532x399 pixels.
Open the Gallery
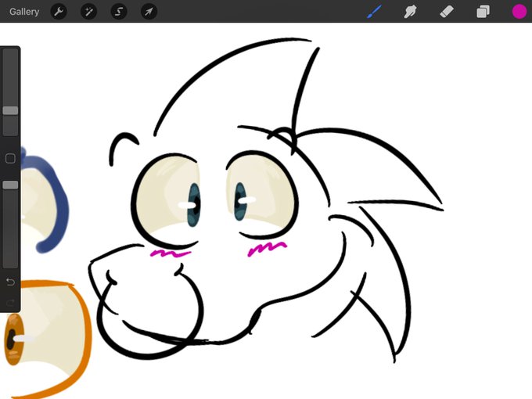24,12
